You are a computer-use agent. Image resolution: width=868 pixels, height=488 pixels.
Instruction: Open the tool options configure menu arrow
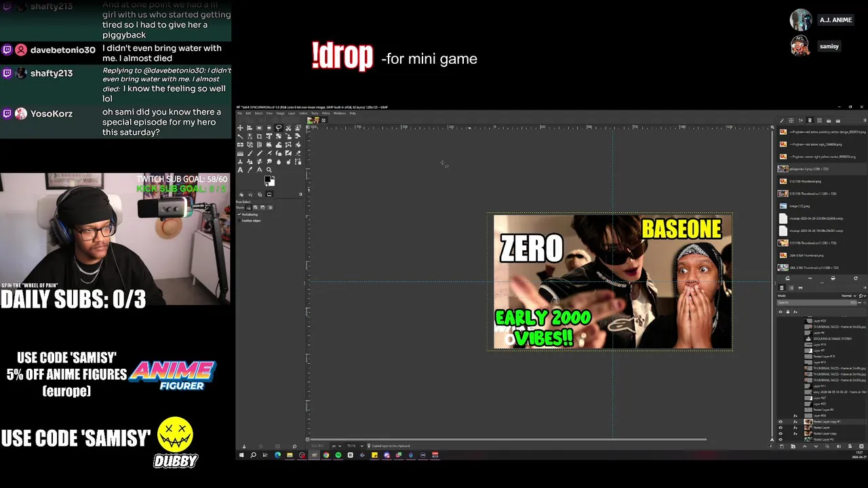coord(300,195)
